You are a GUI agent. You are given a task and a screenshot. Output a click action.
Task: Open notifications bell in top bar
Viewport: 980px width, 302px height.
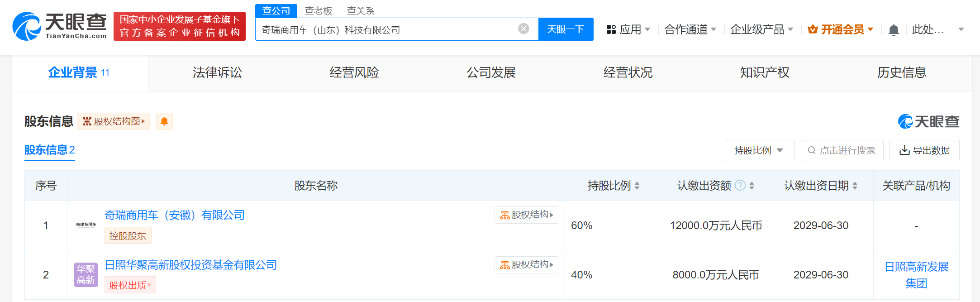click(893, 30)
